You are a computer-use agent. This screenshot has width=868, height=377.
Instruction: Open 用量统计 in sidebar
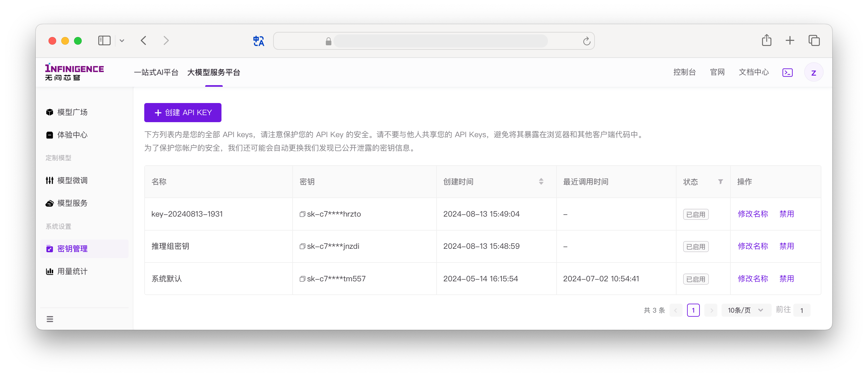[84, 271]
